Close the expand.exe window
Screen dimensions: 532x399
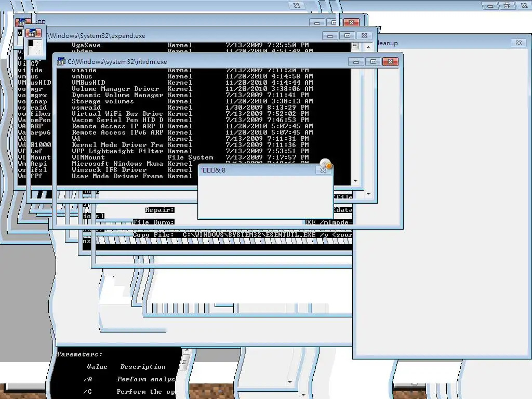pyautogui.click(x=364, y=36)
